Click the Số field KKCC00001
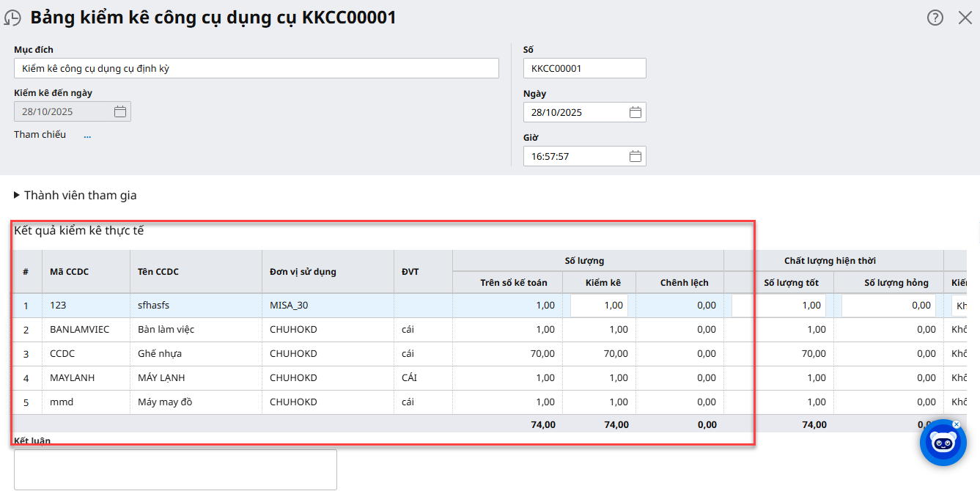Screen dimensions: 980x491 (584, 68)
